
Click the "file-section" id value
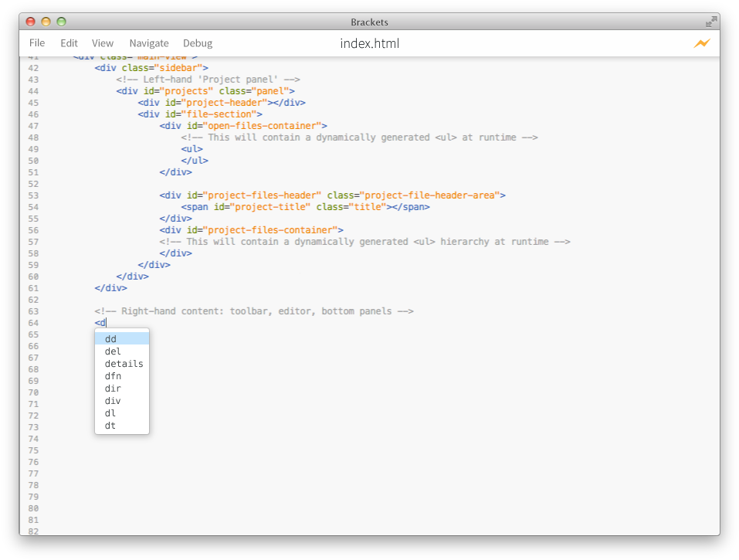[x=219, y=114]
